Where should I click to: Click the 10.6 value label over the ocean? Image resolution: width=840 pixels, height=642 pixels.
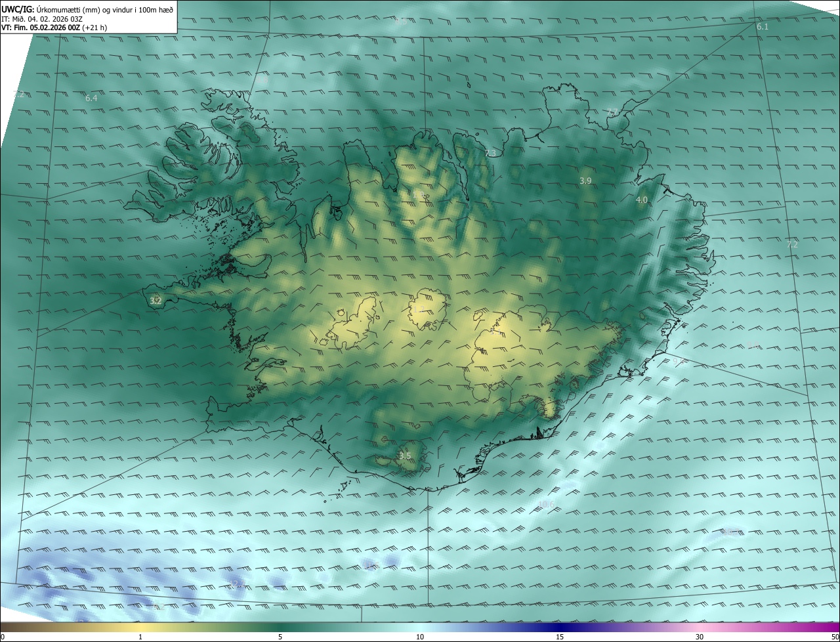[546, 505]
